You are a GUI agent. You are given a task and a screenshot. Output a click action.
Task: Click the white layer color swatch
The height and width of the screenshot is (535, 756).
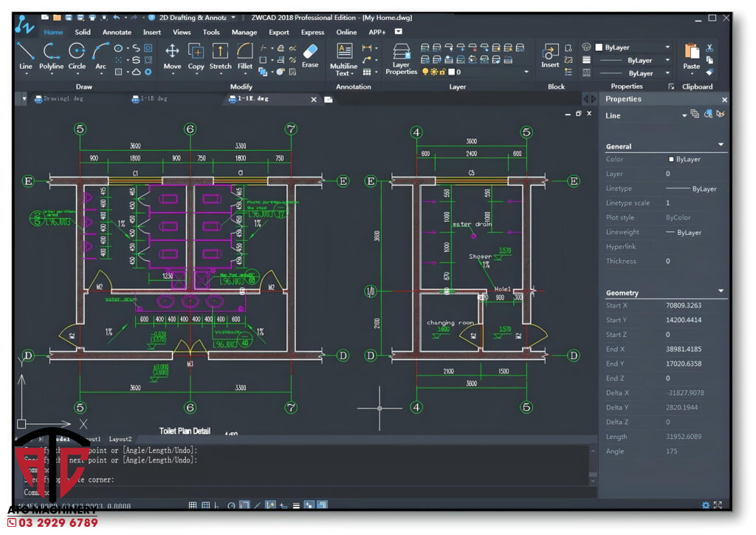[450, 72]
